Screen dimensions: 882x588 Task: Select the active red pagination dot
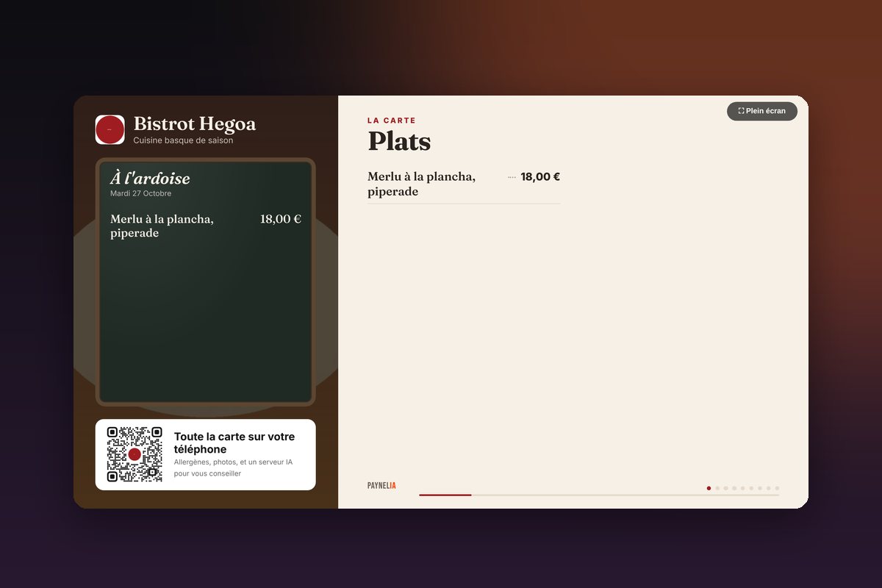pos(709,488)
